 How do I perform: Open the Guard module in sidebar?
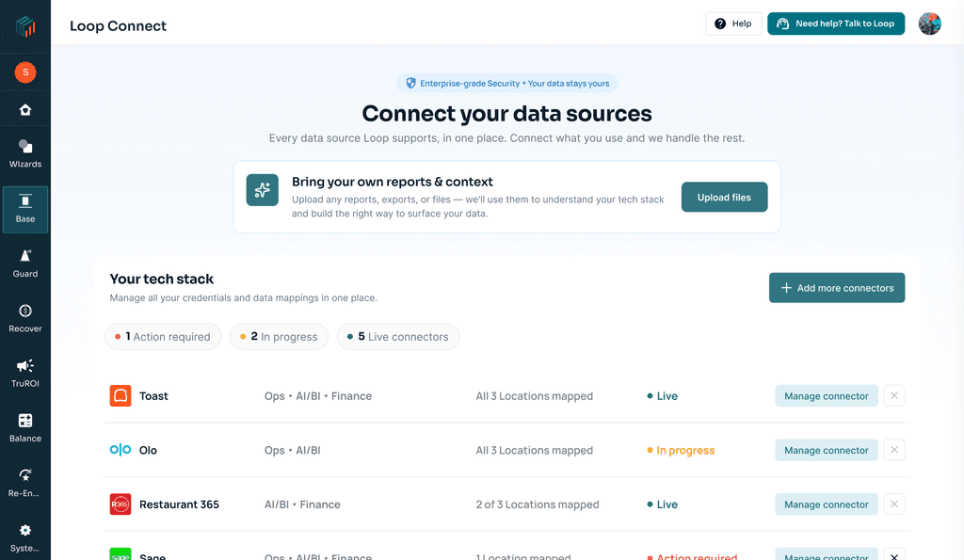(25, 264)
